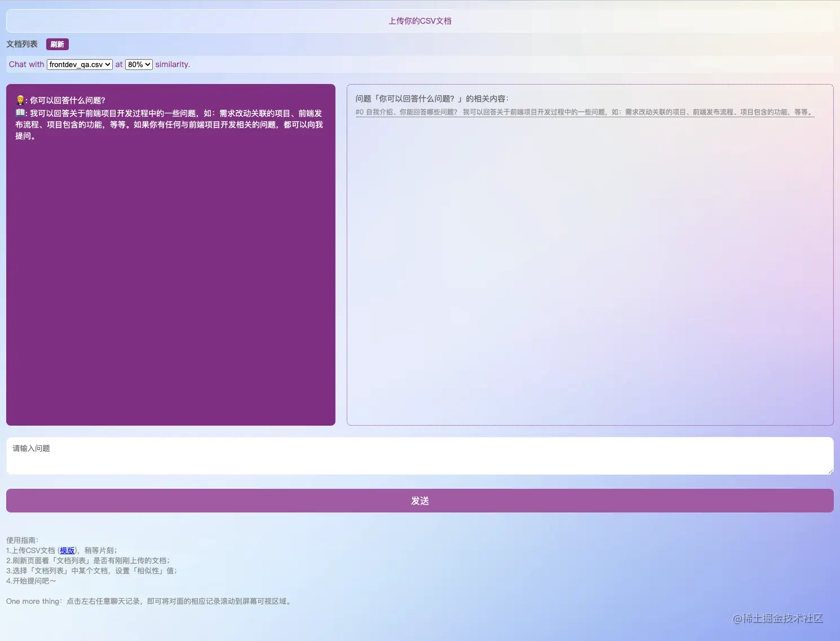Click the user question 你可以回答什么问题? chat record
Screen dimensions: 840x641
(61, 100)
